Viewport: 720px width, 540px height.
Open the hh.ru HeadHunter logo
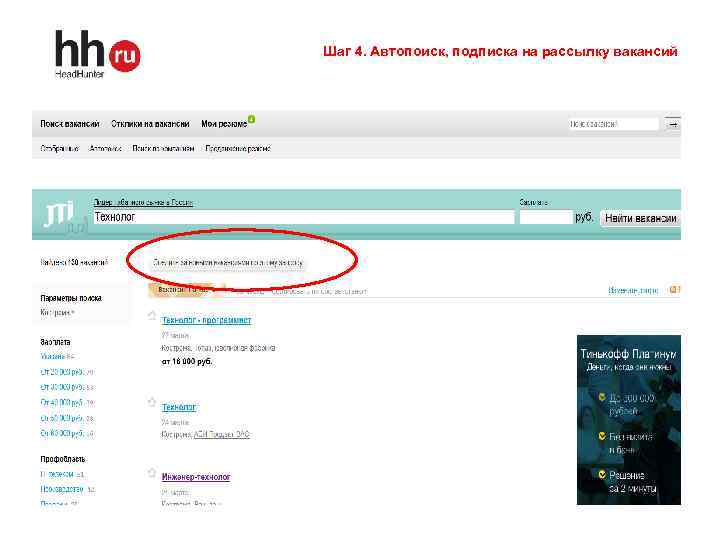click(97, 54)
